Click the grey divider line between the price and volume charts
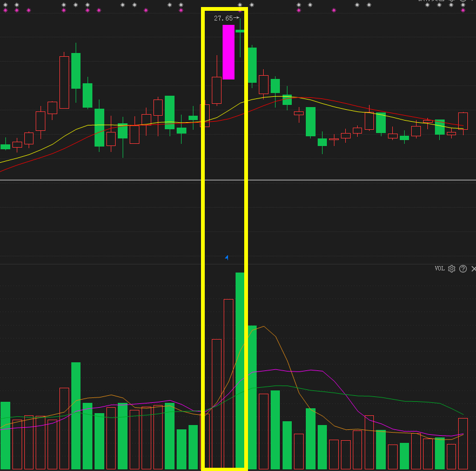This screenshot has height=471, width=476. pos(238,180)
